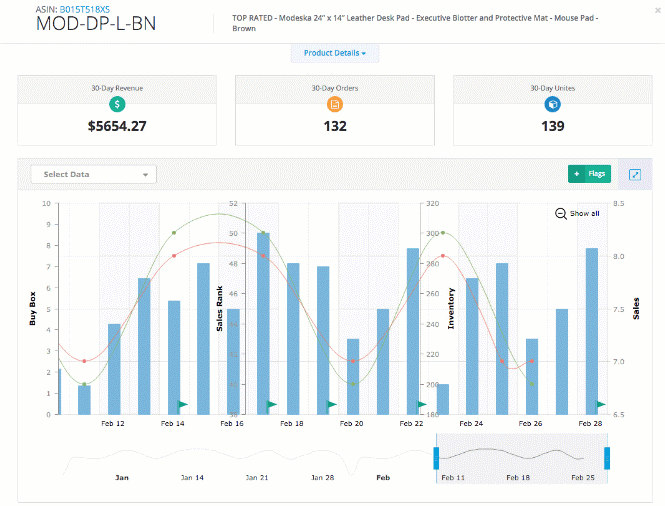Click the plus icon on Flags button
This screenshot has height=506, width=665.
[576, 174]
